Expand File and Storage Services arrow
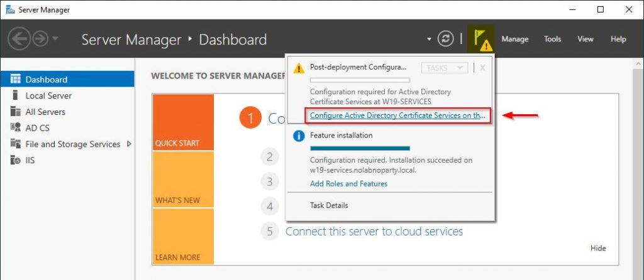 (129, 144)
